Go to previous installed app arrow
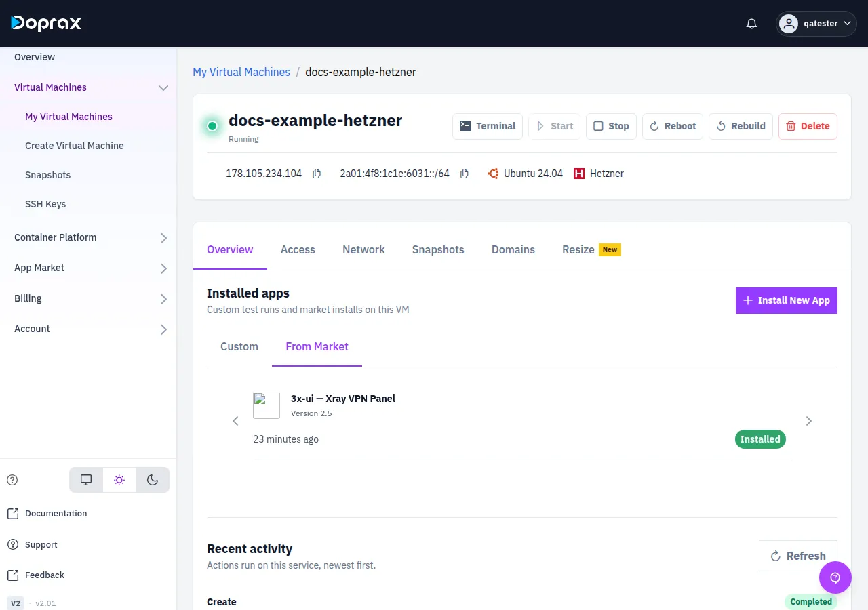Image resolution: width=868 pixels, height=610 pixels. pyautogui.click(x=235, y=421)
